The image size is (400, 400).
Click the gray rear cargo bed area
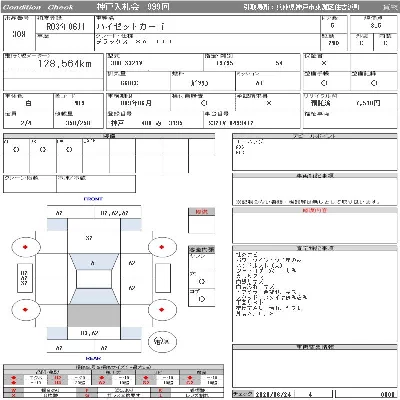pyautogui.click(x=94, y=315)
